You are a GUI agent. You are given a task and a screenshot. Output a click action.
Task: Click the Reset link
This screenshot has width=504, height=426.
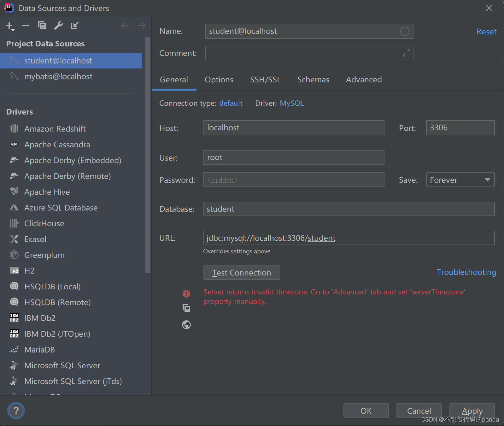tap(486, 32)
